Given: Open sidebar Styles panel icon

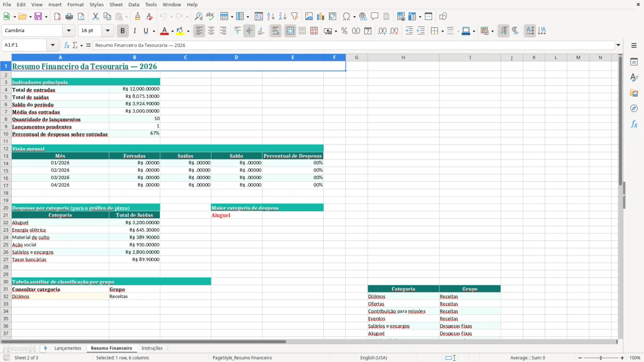Looking at the screenshot, I should tap(634, 78).
